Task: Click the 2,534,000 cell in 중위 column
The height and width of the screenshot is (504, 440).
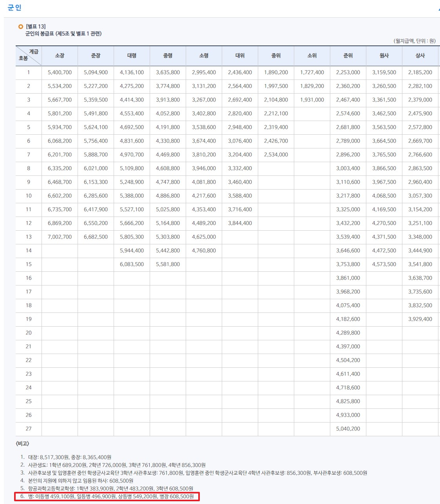Action: coord(276,155)
